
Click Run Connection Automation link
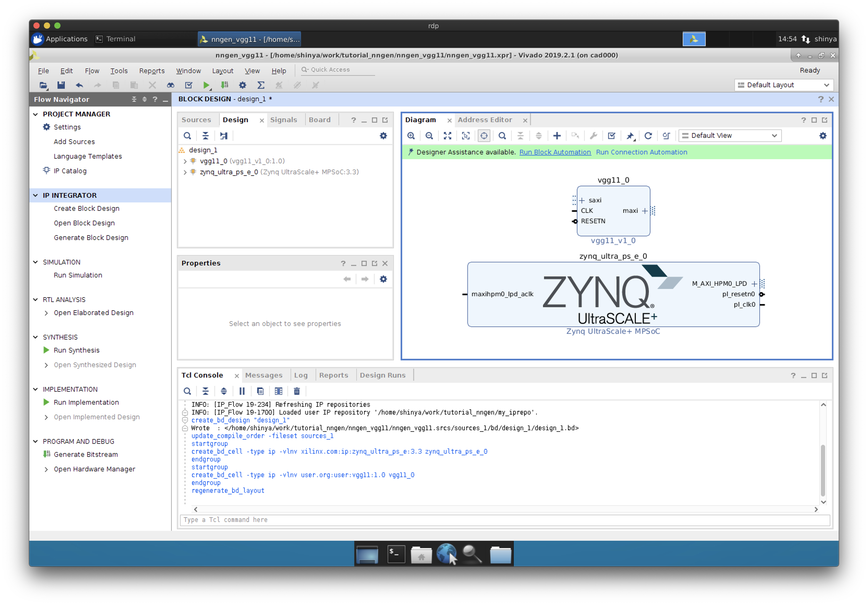[x=641, y=152]
